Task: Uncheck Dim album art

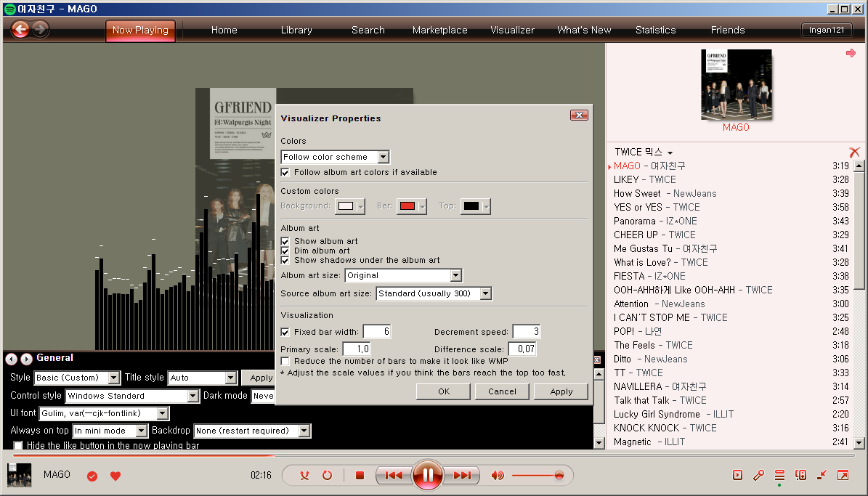Action: [285, 251]
